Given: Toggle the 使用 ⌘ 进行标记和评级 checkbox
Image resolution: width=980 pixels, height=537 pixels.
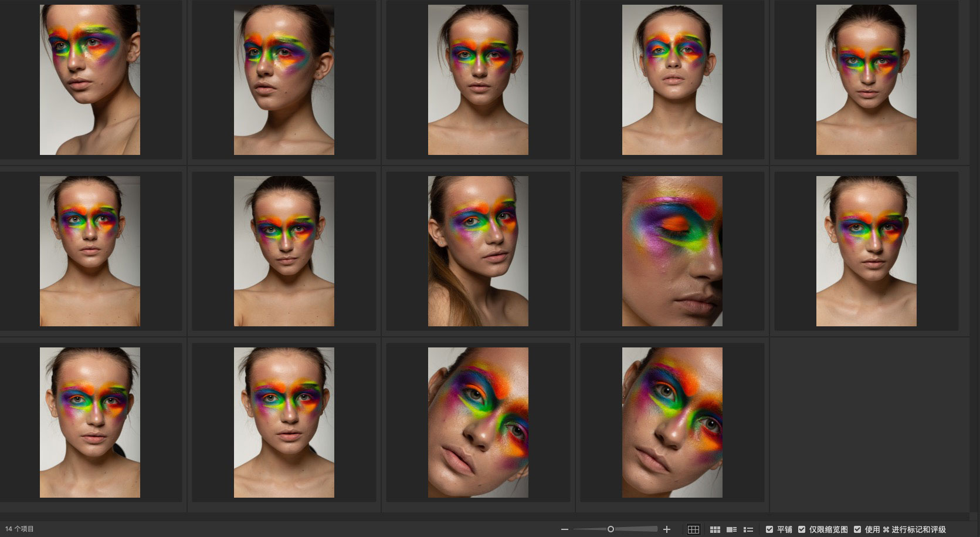Looking at the screenshot, I should tap(857, 529).
